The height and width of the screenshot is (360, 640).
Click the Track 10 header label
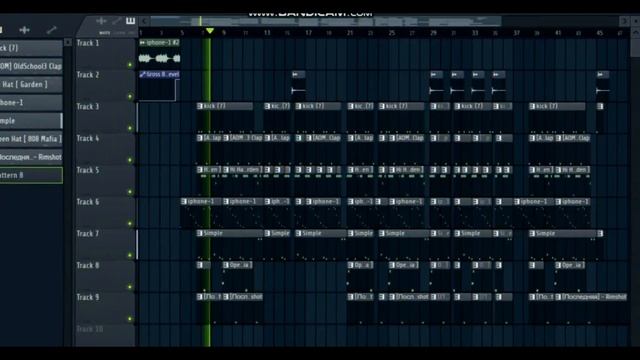point(90,329)
